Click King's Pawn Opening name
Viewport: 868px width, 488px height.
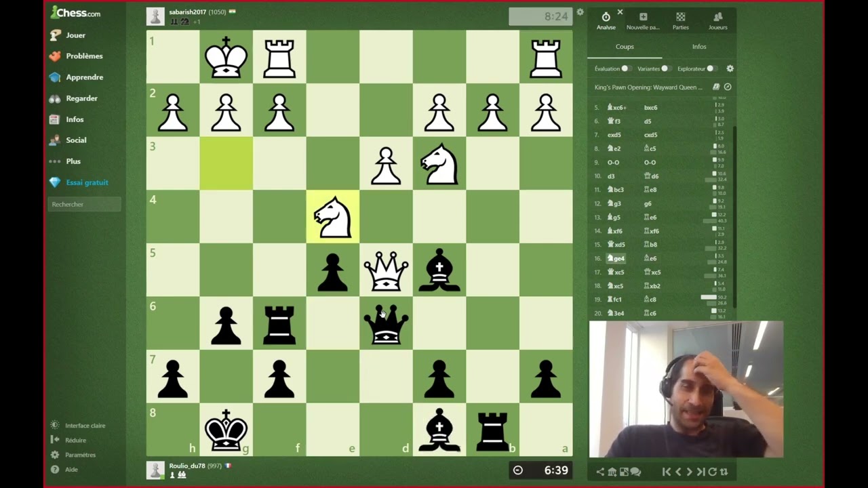tap(648, 87)
